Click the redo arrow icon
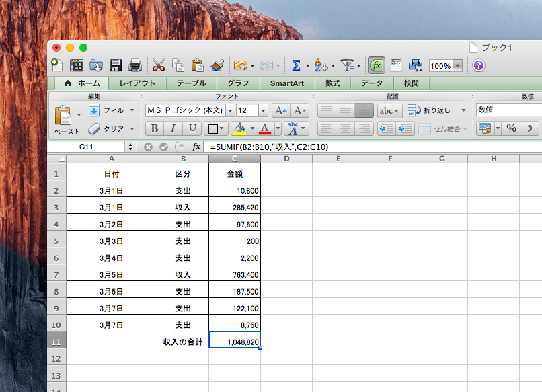The height and width of the screenshot is (392, 542). click(x=266, y=65)
